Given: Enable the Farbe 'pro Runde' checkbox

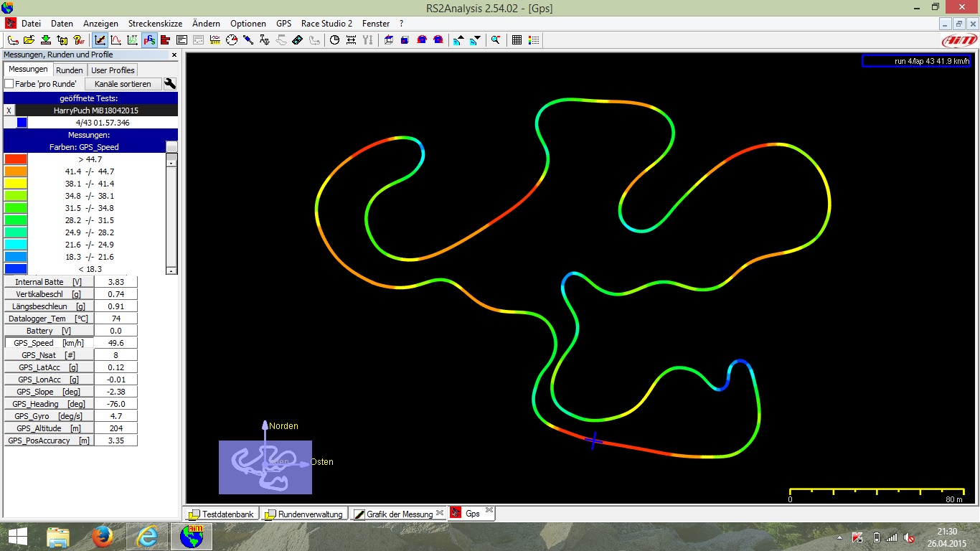Looking at the screenshot, I should 9,84.
